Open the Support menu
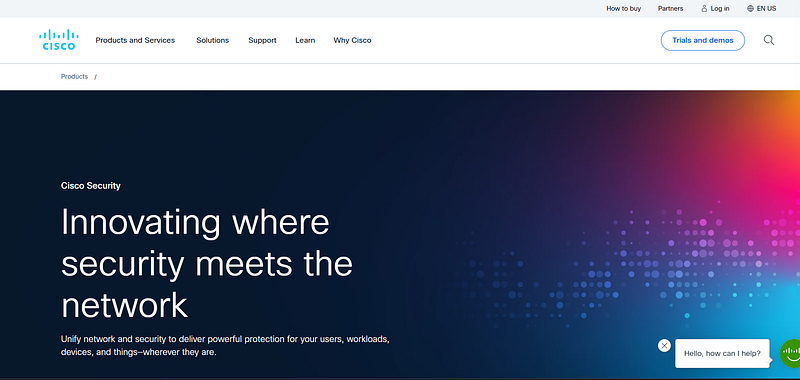This screenshot has height=380, width=800. pos(262,40)
